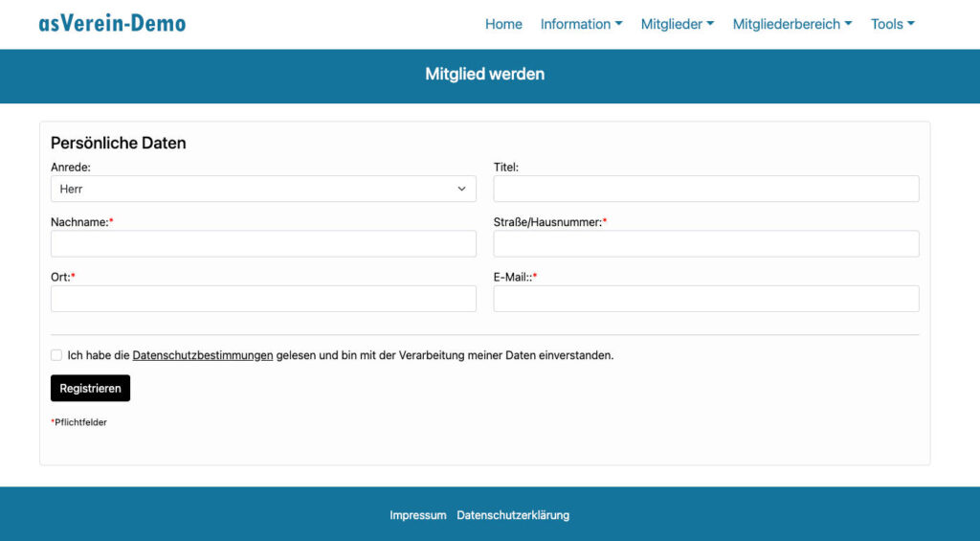Click the Persönliche Daten section title
Viewport: 980px width, 541px height.
(118, 143)
